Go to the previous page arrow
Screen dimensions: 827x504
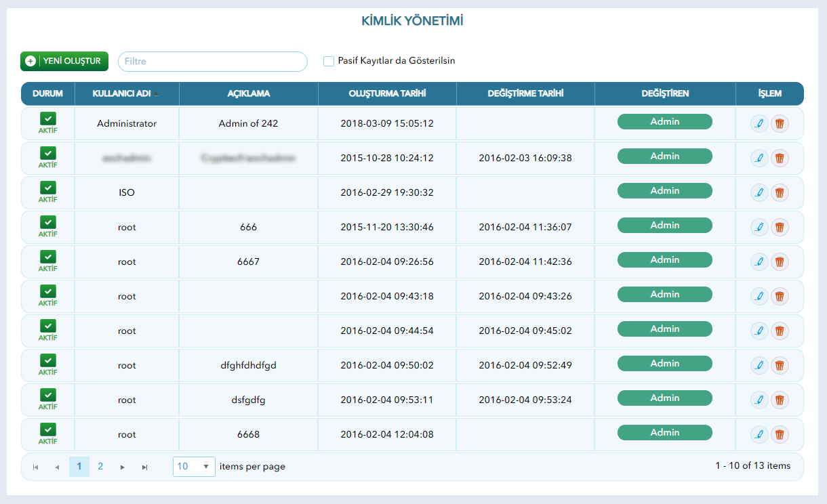[57, 467]
